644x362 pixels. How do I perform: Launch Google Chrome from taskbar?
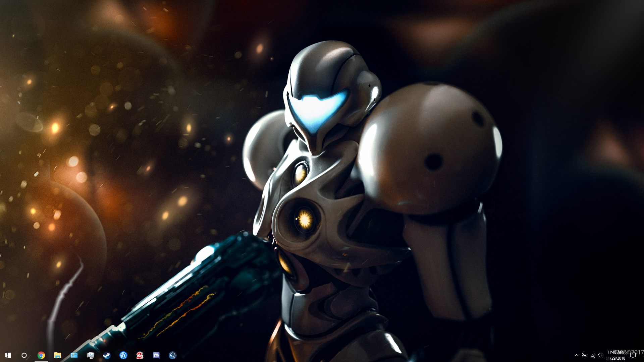coord(41,355)
